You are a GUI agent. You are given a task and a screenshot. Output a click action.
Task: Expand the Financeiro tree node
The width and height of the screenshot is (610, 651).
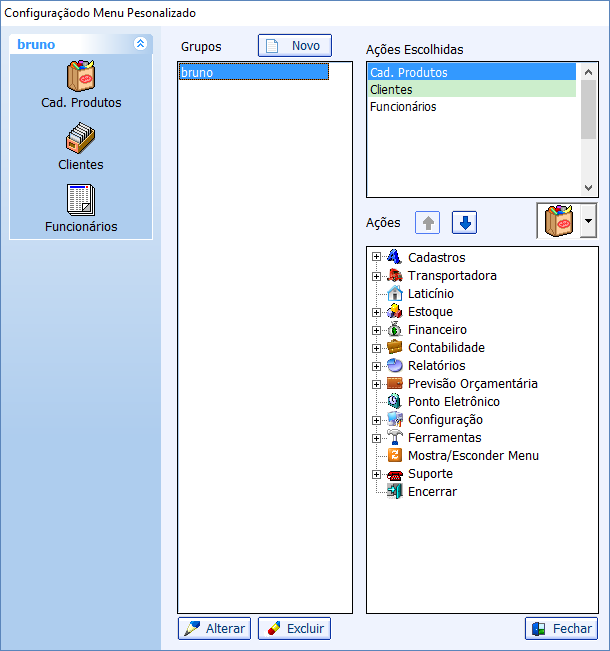[x=376, y=330]
